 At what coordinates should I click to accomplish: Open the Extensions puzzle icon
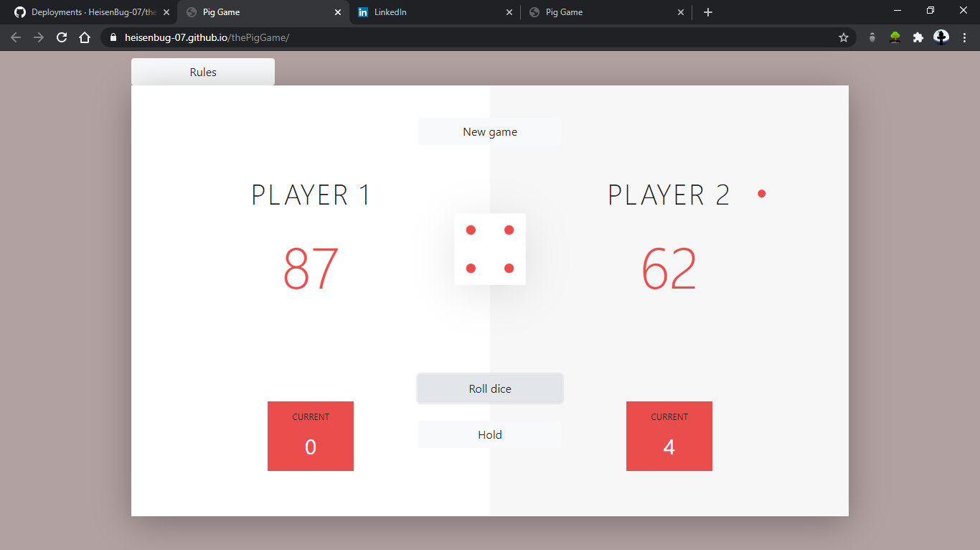pyautogui.click(x=918, y=37)
